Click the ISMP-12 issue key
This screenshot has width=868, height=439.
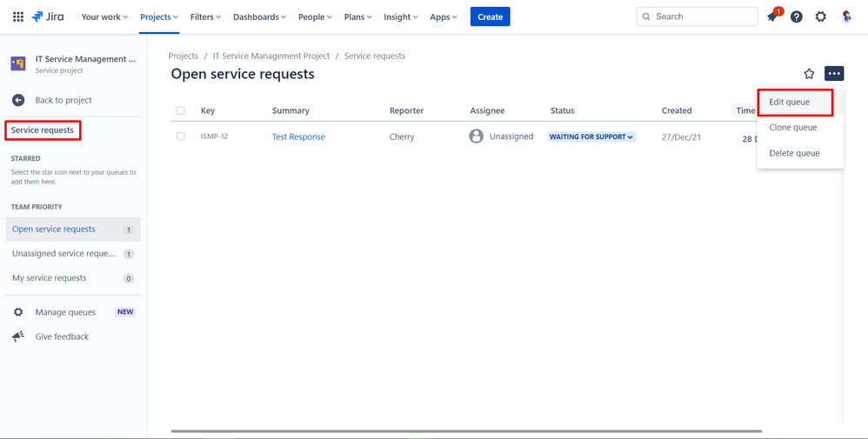coord(214,136)
